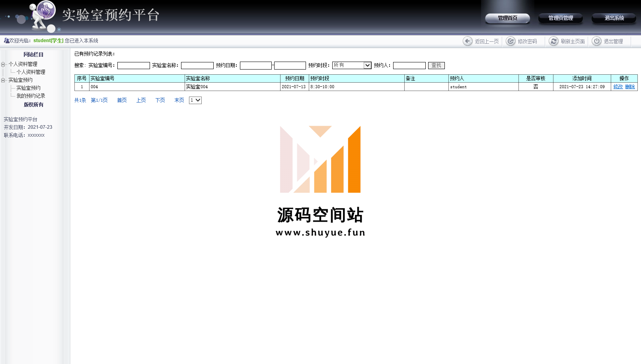
Task: Click the 实验室004 name cell
Action: 232,87
